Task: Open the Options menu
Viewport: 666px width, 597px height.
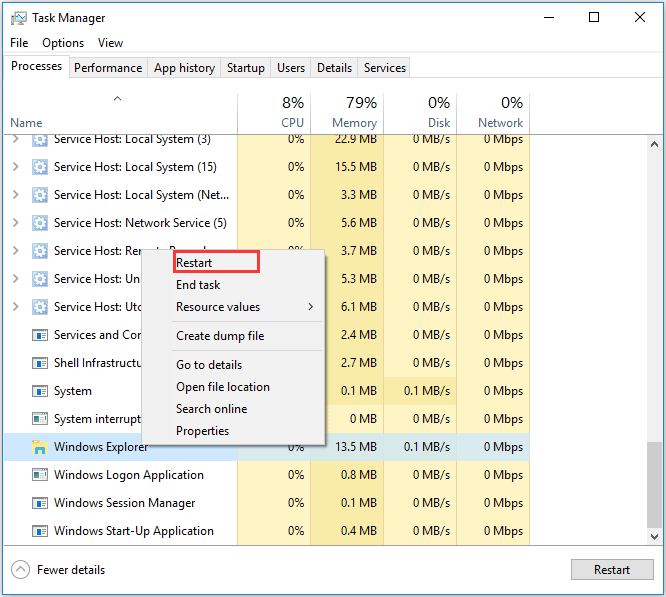Action: 63,43
